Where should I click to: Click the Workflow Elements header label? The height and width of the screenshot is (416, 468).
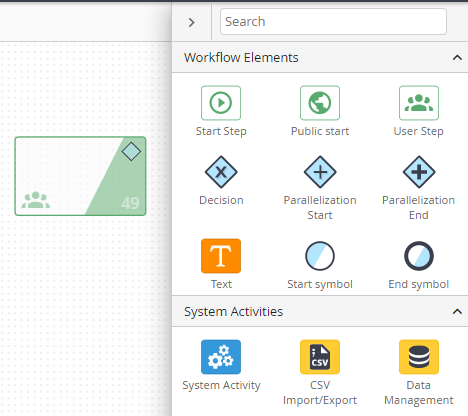[241, 58]
